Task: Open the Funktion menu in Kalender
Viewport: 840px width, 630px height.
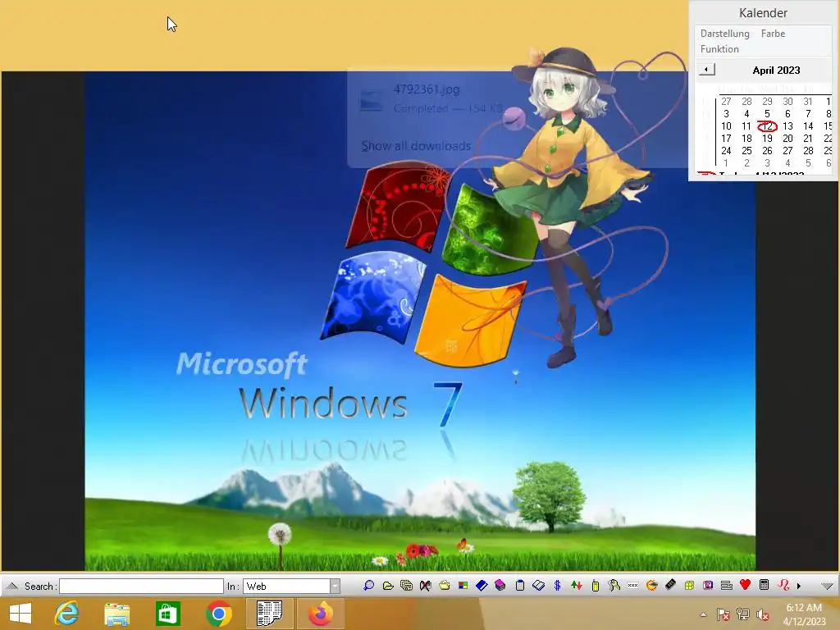Action: tap(719, 48)
